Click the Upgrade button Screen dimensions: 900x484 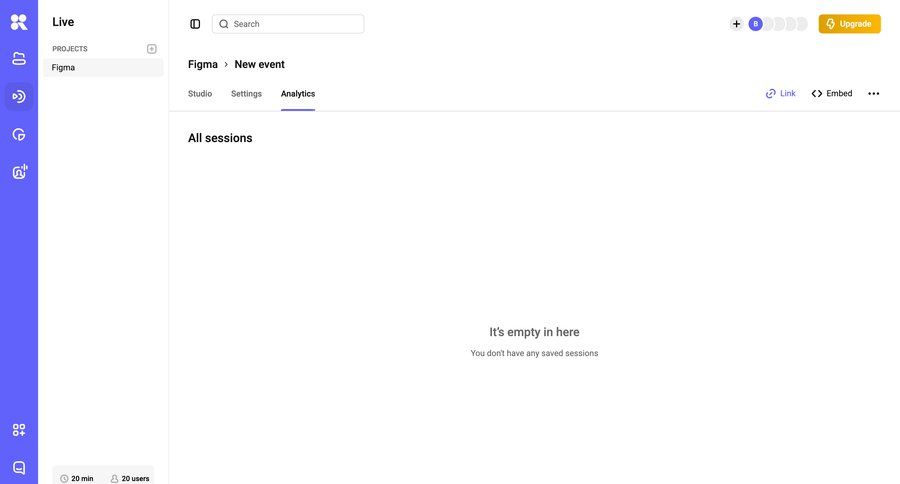point(849,24)
